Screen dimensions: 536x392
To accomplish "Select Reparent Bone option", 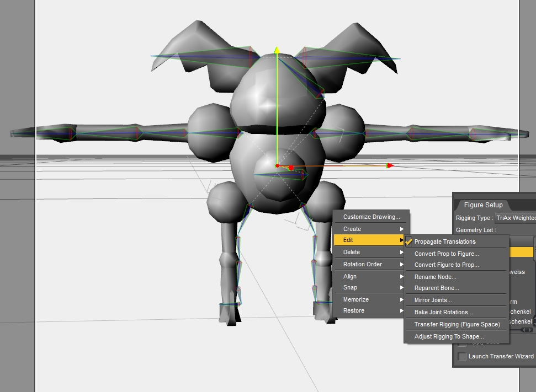I will click(457, 288).
